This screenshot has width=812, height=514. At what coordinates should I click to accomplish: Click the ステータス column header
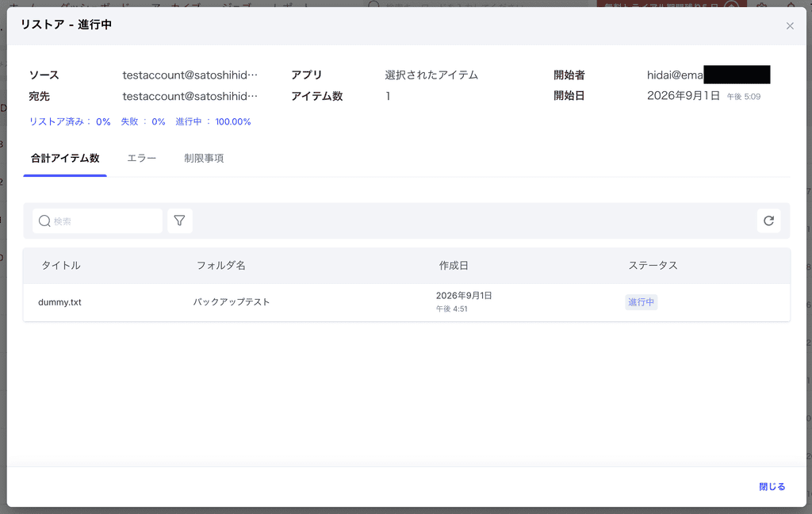pos(653,265)
